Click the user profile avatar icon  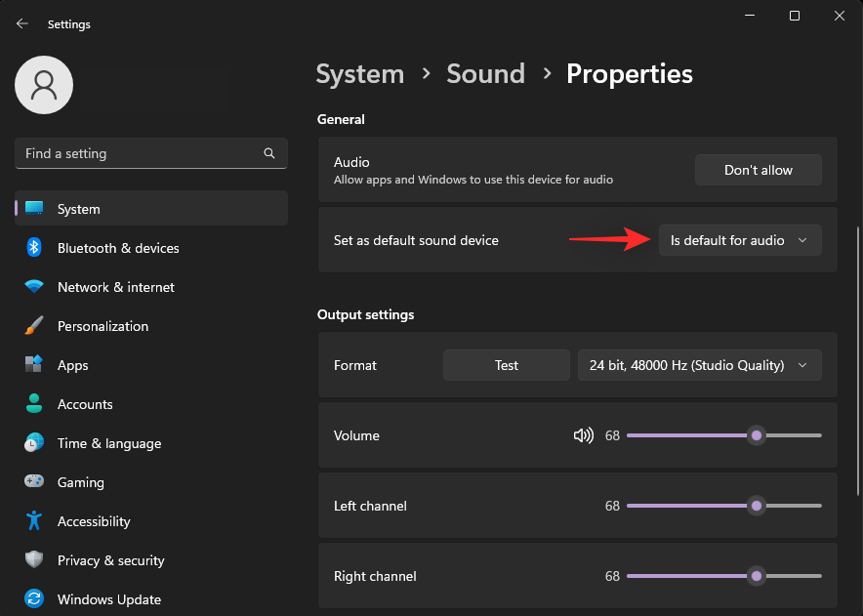pos(44,85)
